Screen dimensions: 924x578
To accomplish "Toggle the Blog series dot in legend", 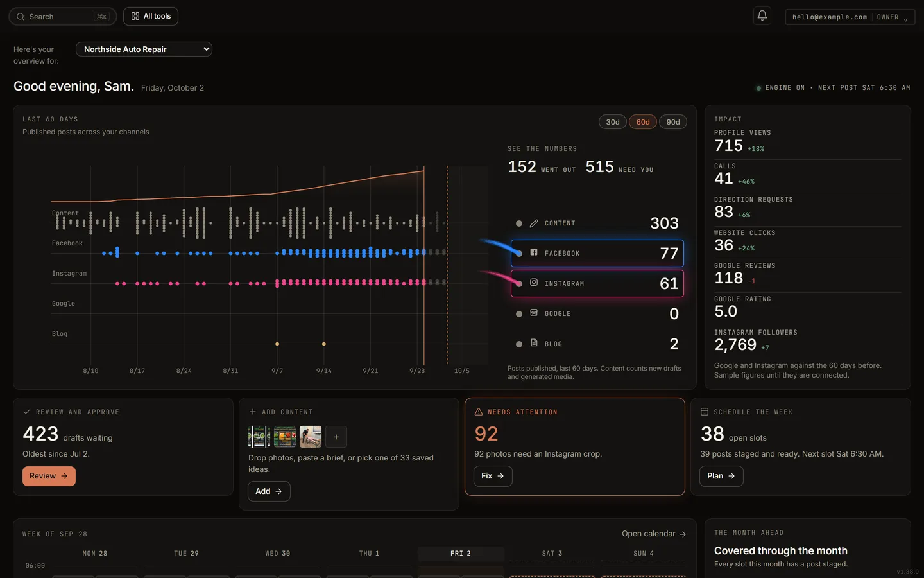I will coord(519,344).
